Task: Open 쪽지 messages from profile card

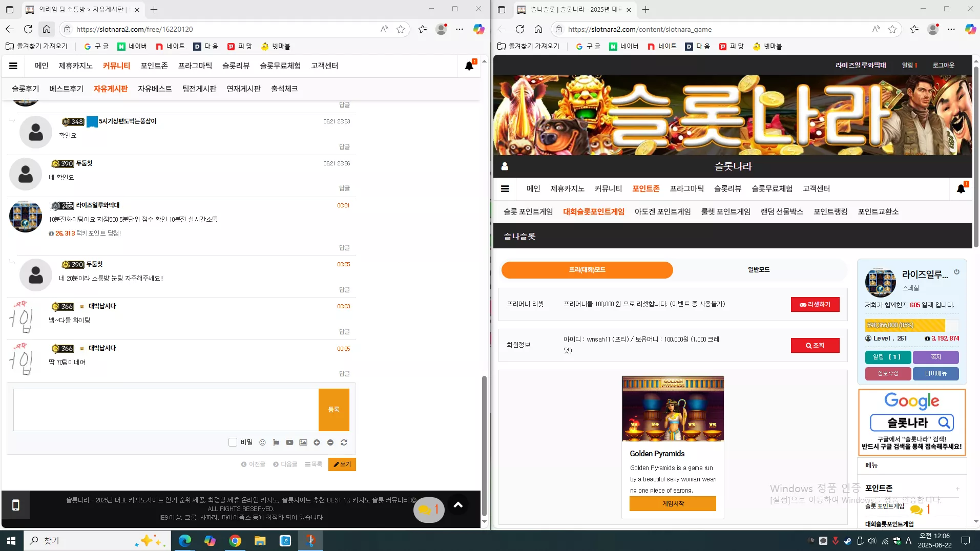Action: (x=935, y=357)
